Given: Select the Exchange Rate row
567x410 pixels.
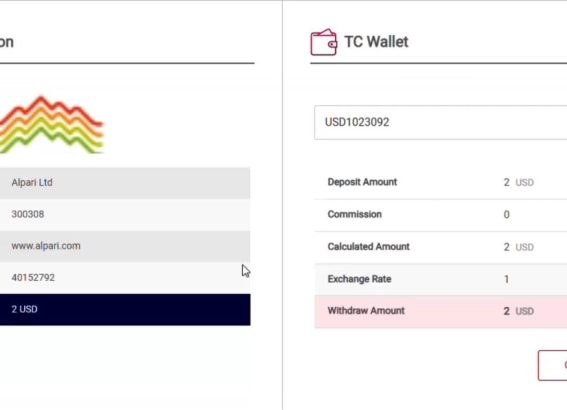Looking at the screenshot, I should (441, 279).
